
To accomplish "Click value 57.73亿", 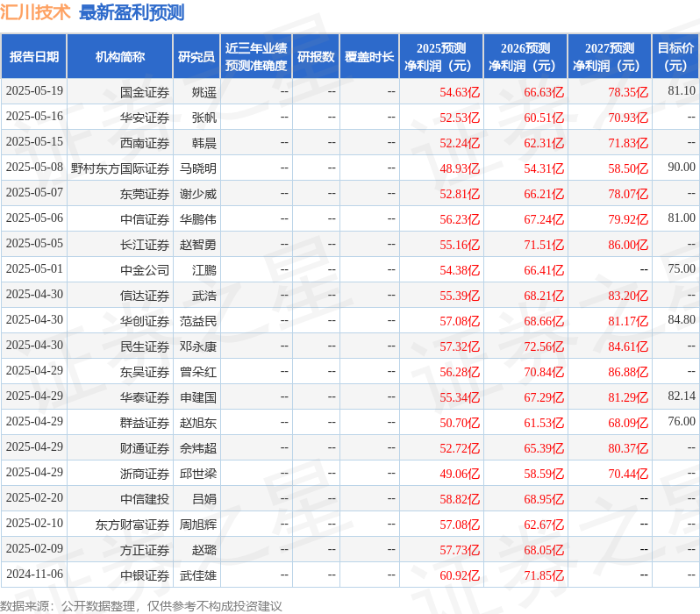I will coord(460,551).
